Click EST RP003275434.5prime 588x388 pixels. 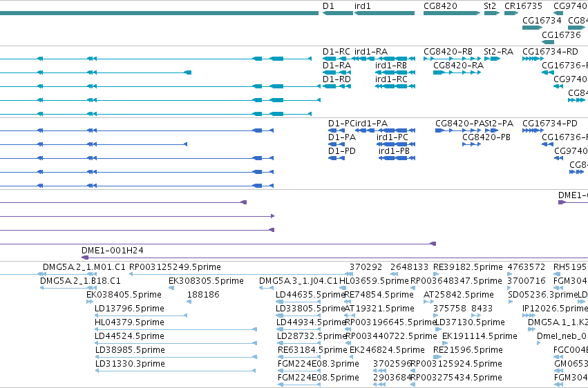pos(457,378)
